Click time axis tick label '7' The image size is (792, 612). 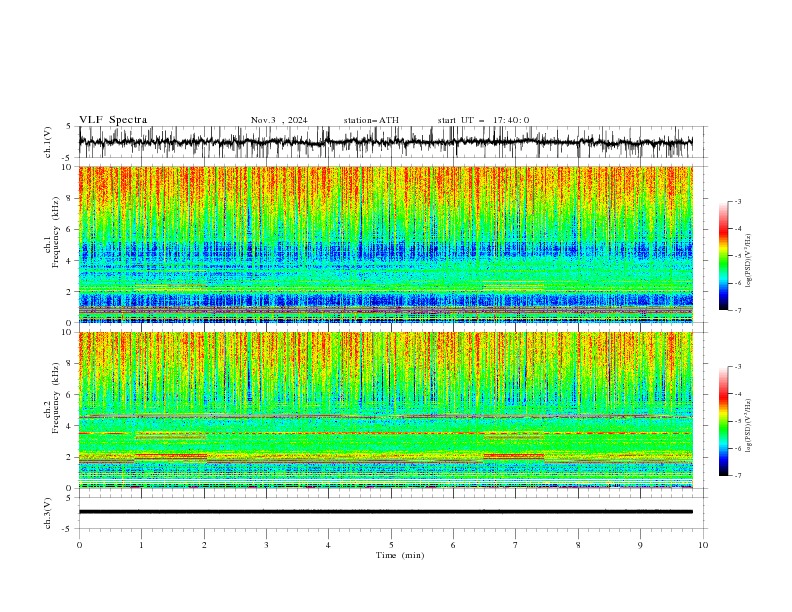[516, 545]
